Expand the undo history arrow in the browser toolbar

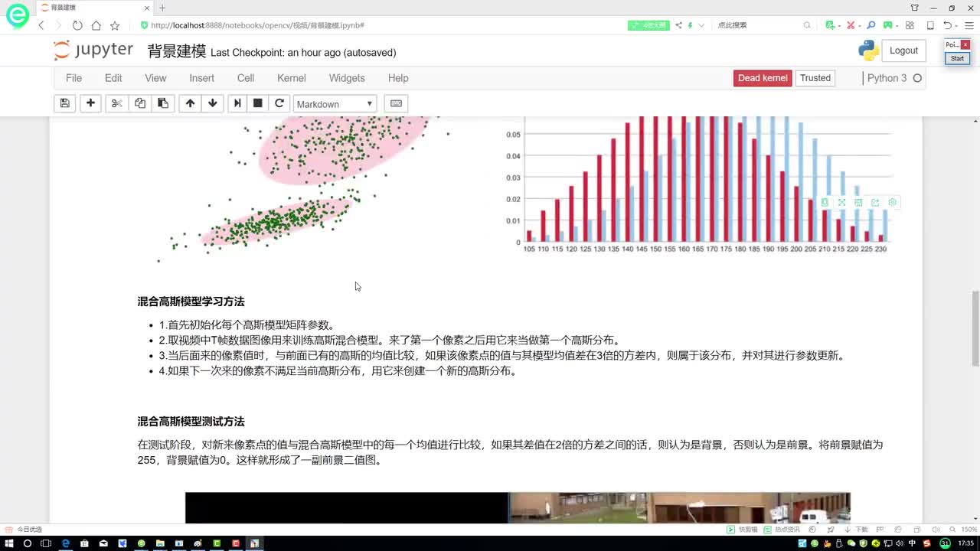click(x=956, y=25)
